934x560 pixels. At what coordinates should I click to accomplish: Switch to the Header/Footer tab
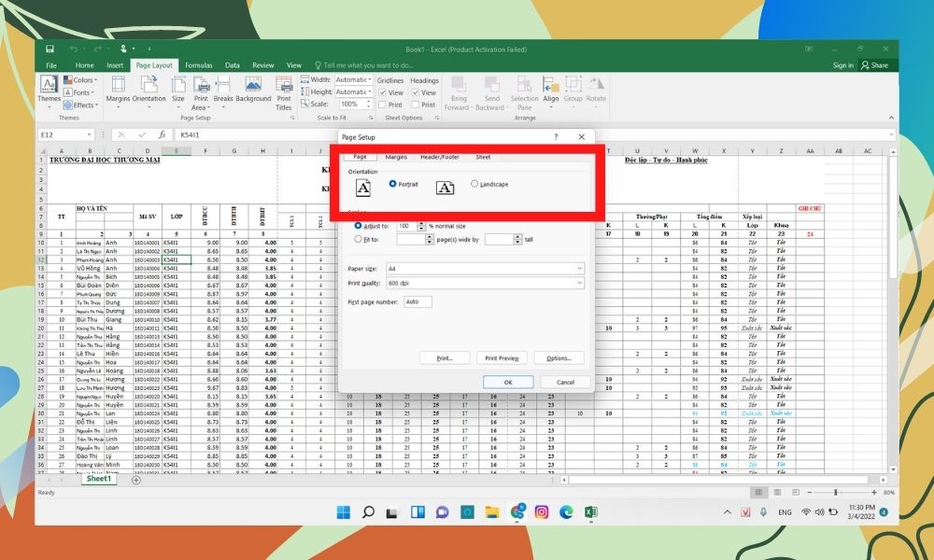click(x=438, y=157)
